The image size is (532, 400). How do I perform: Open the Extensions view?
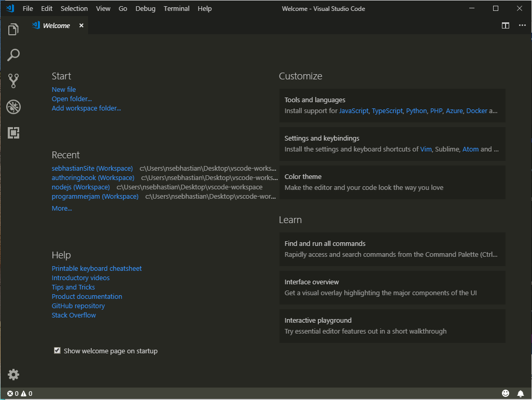(x=13, y=133)
